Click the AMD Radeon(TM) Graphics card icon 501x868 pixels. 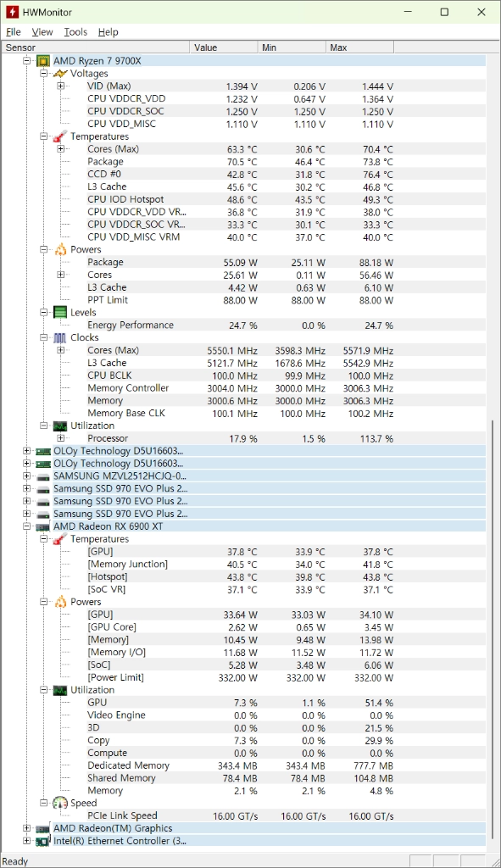click(43, 829)
